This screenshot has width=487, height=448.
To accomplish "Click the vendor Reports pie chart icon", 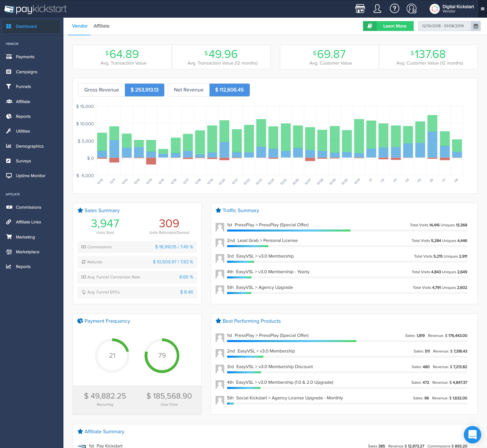I will point(9,116).
